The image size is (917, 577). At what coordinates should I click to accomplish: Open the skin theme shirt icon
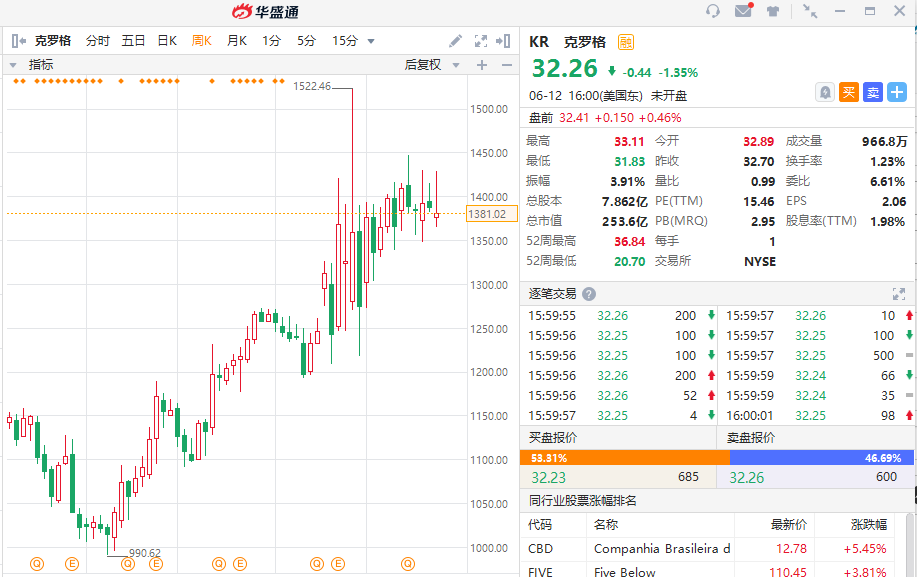click(773, 11)
